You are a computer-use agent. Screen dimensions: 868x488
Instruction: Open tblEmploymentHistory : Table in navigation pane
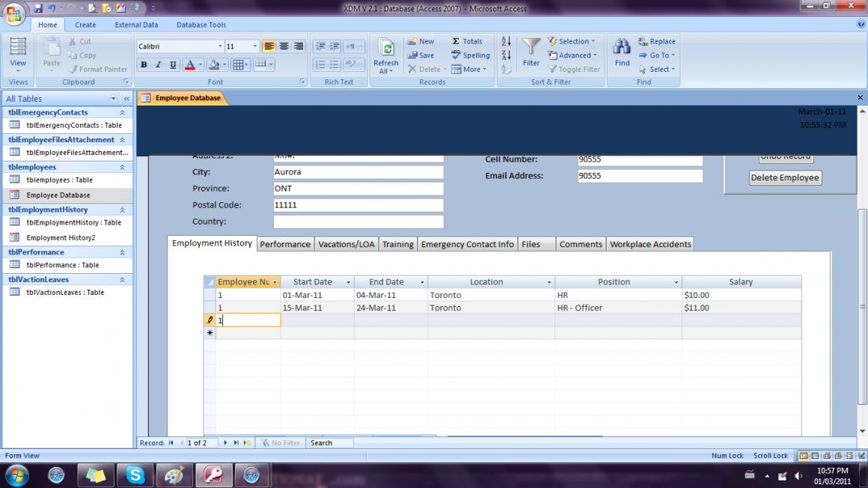(73, 222)
